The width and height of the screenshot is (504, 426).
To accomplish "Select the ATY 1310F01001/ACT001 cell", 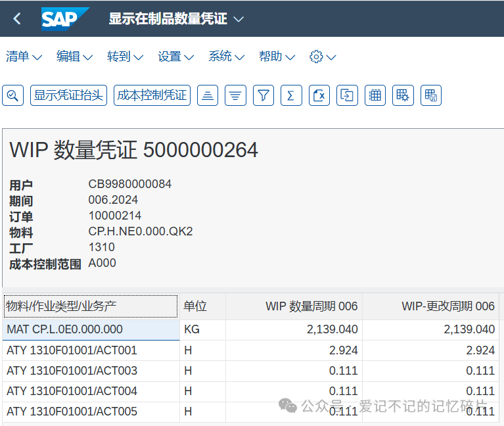I will (91, 350).
